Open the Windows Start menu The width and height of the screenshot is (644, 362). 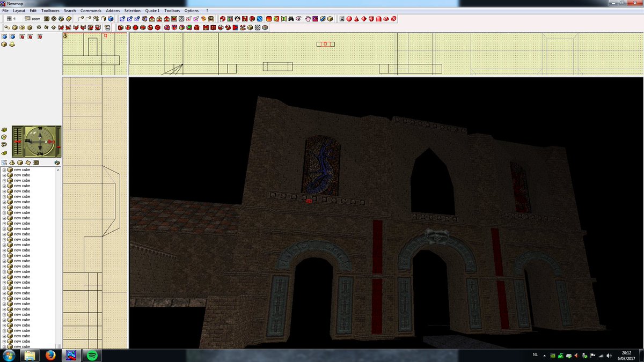pos(8,356)
